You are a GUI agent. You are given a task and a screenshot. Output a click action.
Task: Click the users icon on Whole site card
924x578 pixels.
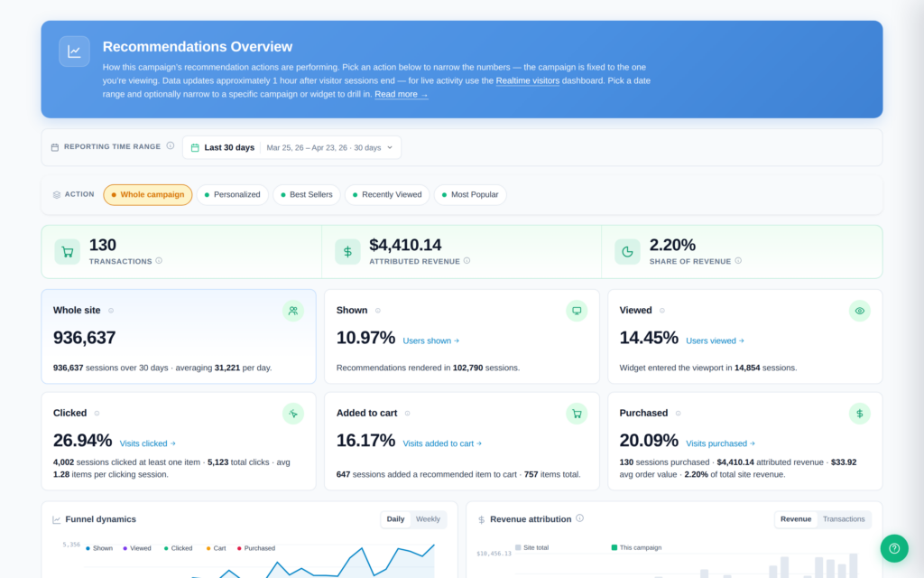coord(293,311)
